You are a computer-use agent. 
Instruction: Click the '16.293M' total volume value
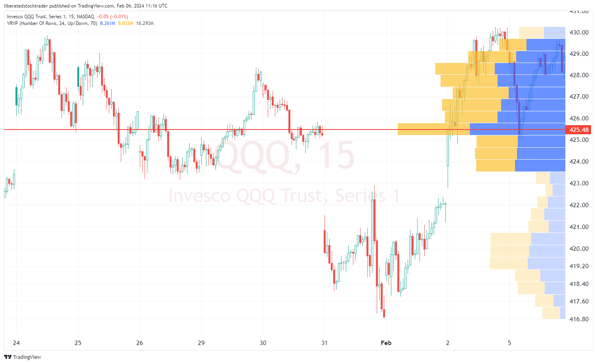pyautogui.click(x=145, y=23)
